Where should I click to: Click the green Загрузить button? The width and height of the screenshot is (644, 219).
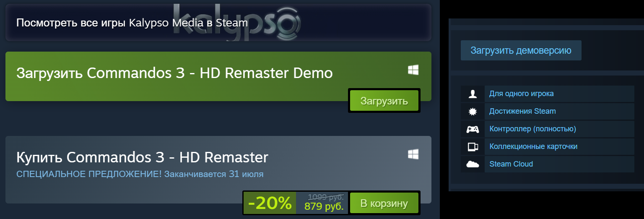click(384, 101)
